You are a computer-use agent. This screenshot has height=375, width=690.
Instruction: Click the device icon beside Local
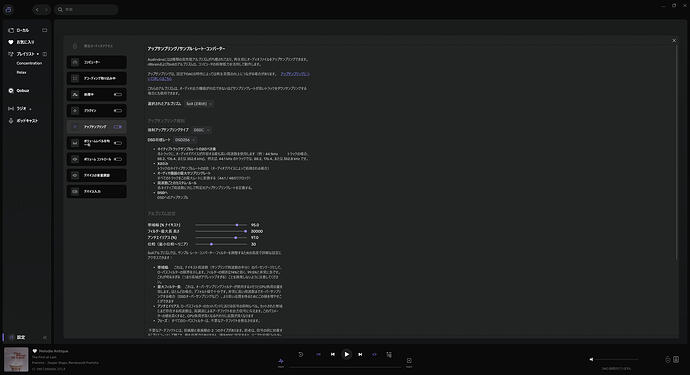pos(44,30)
